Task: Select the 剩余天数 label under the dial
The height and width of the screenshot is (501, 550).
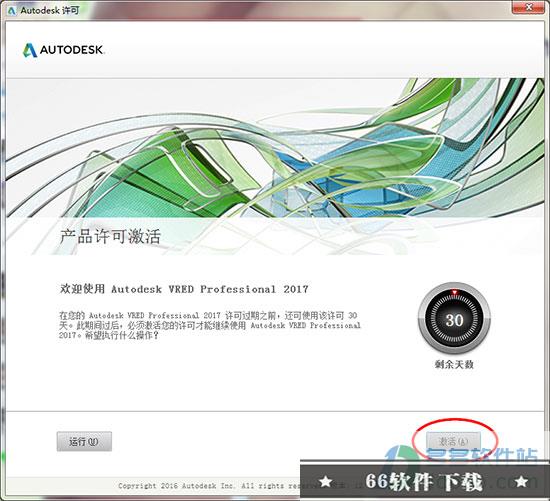Action: (454, 365)
